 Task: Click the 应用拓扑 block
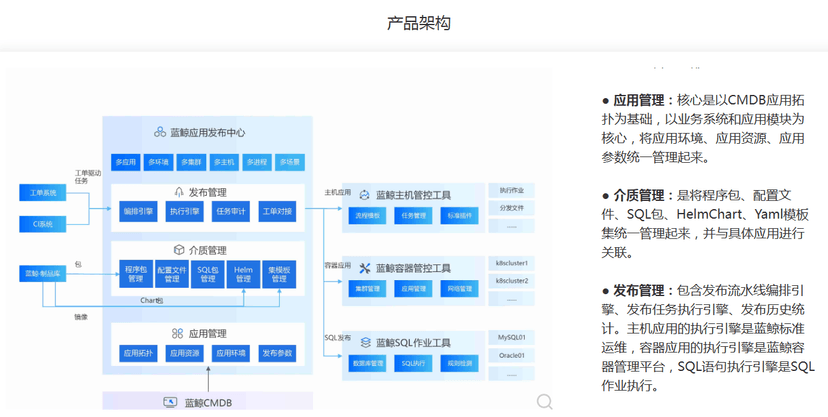coord(138,353)
